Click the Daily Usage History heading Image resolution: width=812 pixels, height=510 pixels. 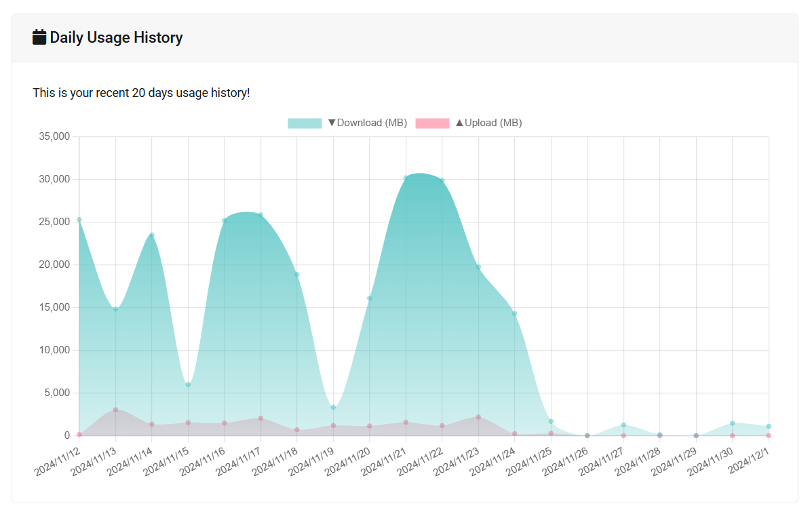coord(116,38)
